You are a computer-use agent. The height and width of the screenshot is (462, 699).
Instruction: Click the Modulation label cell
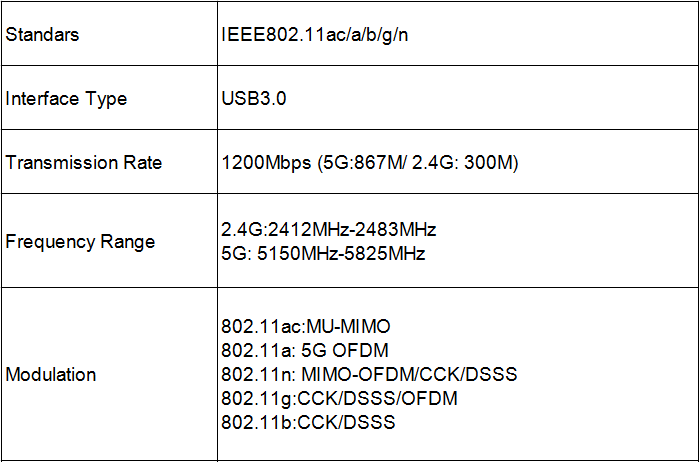pos(109,374)
